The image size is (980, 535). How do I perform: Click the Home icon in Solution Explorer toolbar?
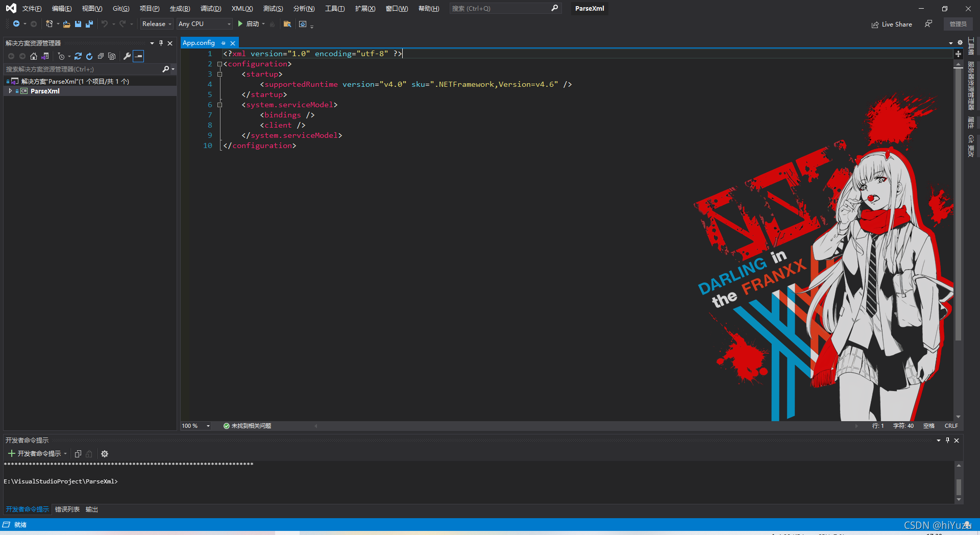click(x=34, y=56)
